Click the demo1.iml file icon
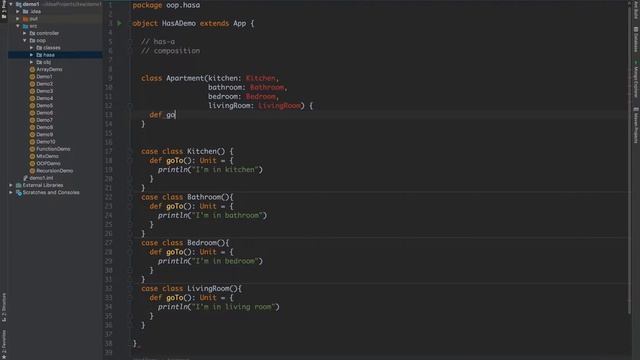 click(x=25, y=178)
